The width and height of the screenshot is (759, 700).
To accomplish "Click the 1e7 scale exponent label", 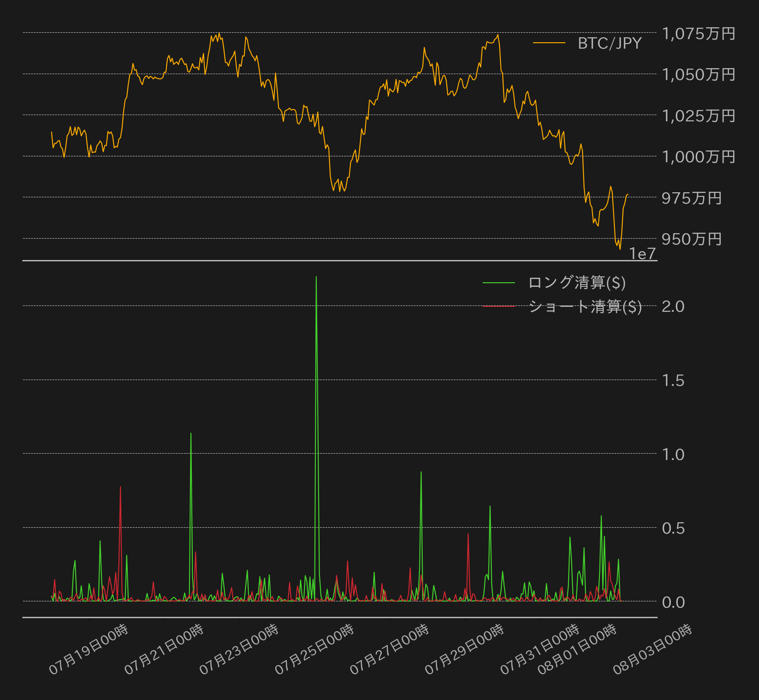I will pos(643,254).
